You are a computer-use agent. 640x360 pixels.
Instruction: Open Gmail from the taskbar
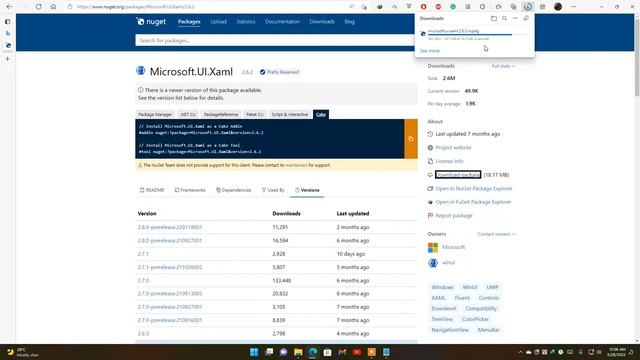[x=342, y=352]
